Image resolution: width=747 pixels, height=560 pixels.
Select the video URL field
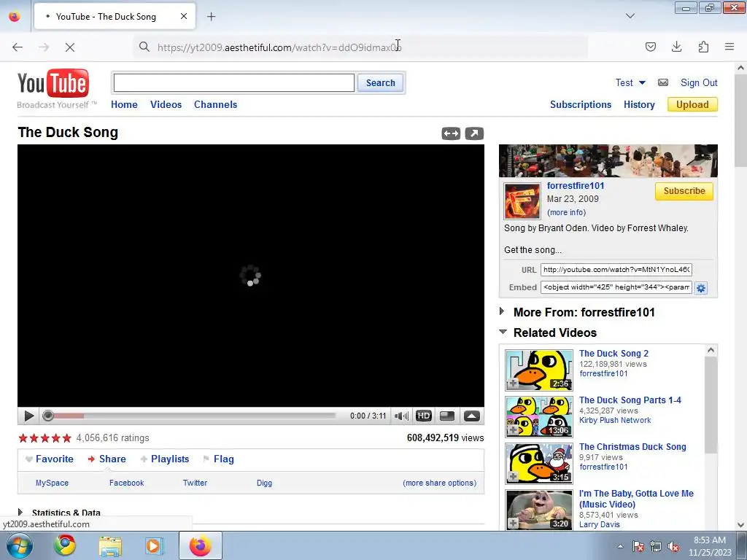[x=616, y=270]
